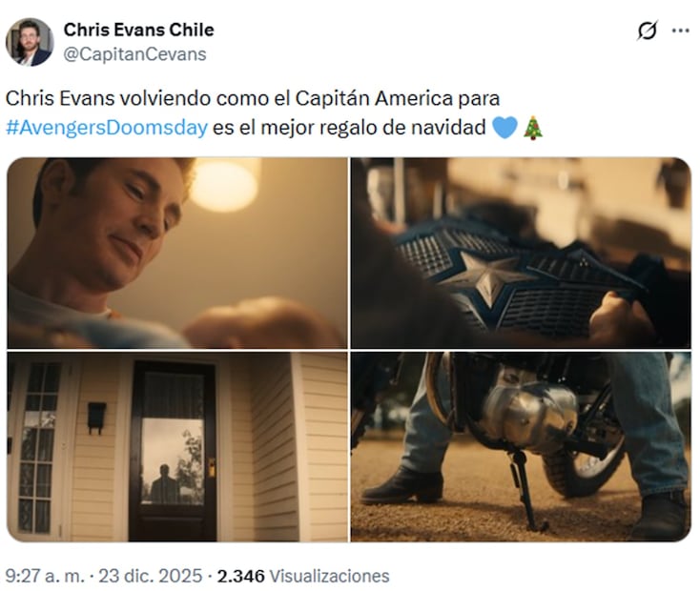Click the Visualizaciones label
Image resolution: width=700 pixels, height=591 pixels.
(329, 576)
